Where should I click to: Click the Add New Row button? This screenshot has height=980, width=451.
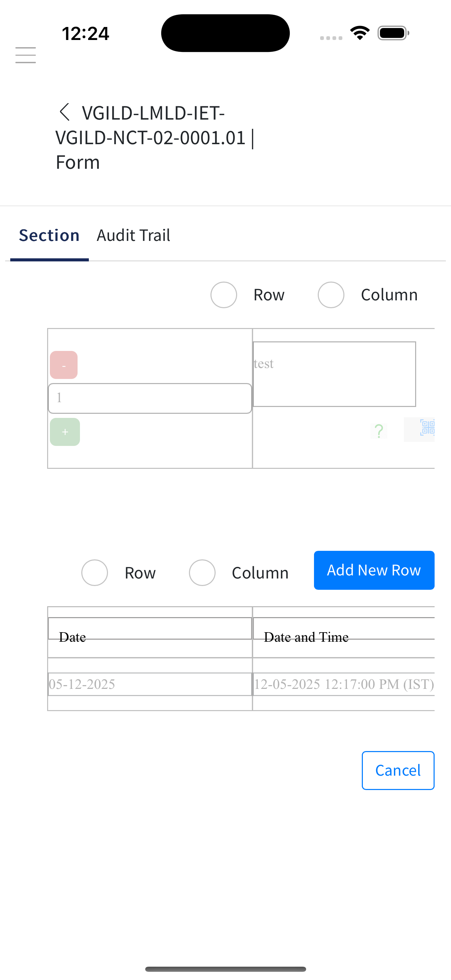coord(374,570)
